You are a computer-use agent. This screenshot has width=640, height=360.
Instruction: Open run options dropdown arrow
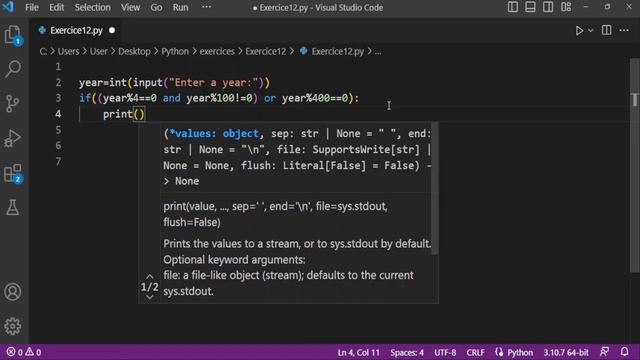pos(591,31)
